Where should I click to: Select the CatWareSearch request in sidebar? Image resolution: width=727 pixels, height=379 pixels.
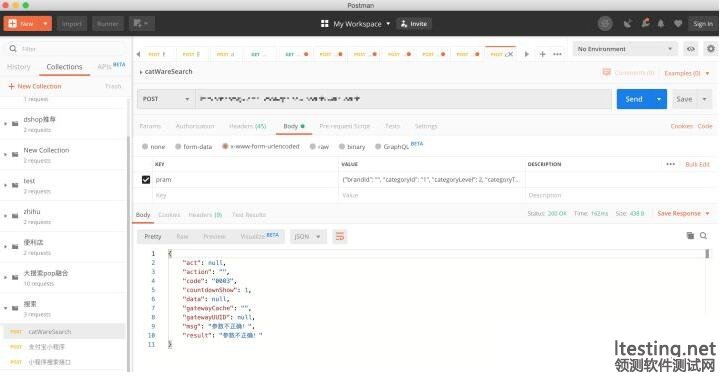click(63, 332)
